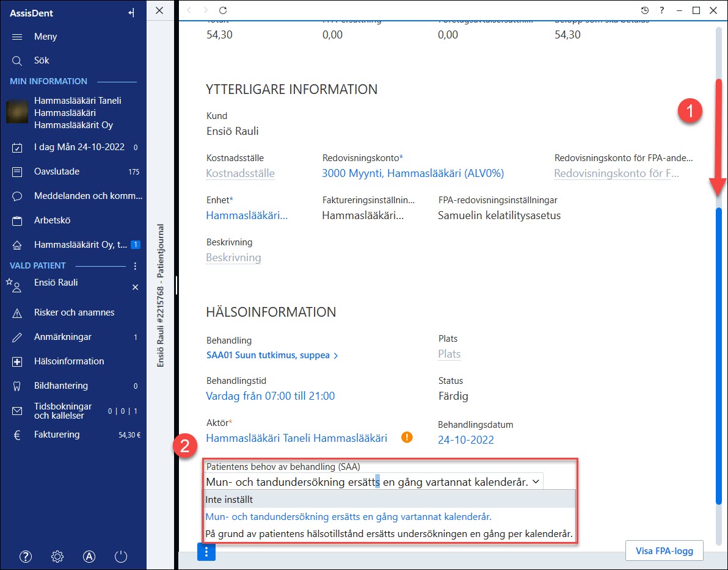
Task: Open the help question mark in sidebar footer
Action: click(26, 557)
